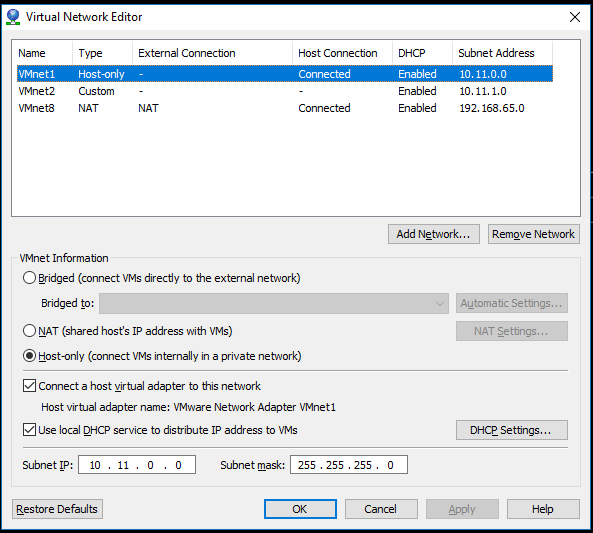The width and height of the screenshot is (593, 533).
Task: Click the Host Connection column header
Action: (342, 53)
